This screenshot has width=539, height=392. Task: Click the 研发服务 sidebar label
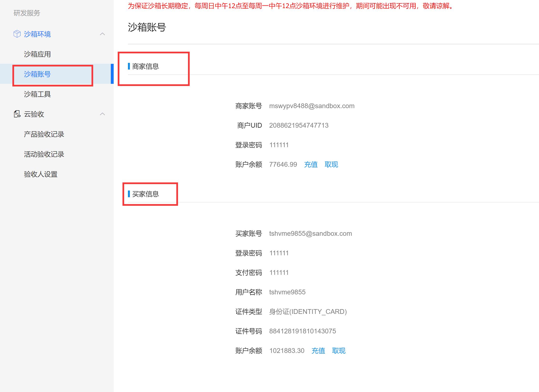[x=27, y=13]
